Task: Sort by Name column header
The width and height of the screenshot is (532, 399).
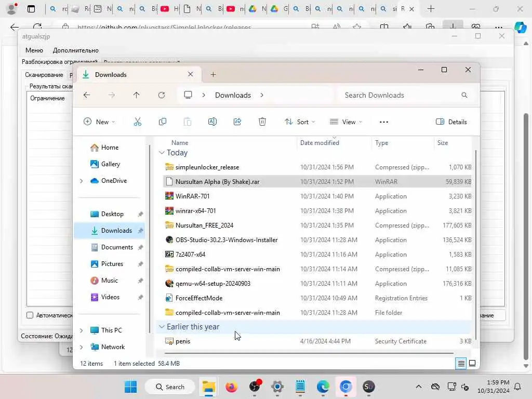Action: (x=180, y=143)
